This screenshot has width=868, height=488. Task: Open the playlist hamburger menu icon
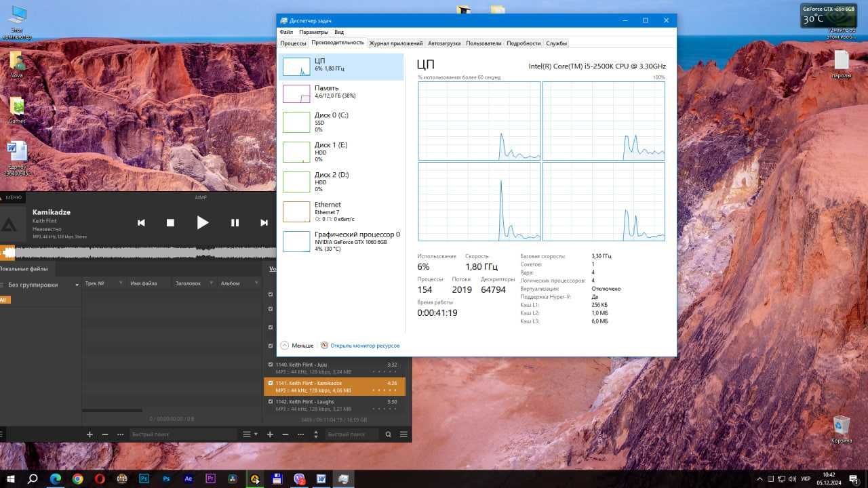click(403, 434)
